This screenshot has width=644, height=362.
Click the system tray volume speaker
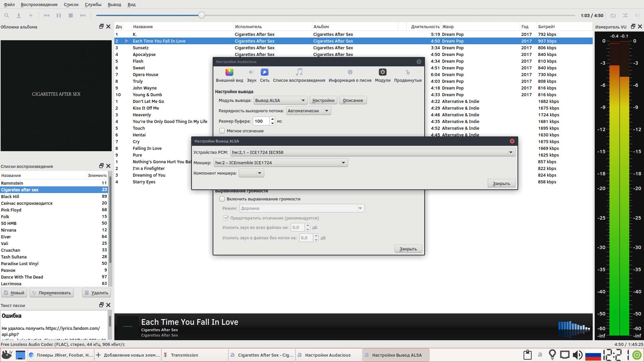click(x=577, y=355)
